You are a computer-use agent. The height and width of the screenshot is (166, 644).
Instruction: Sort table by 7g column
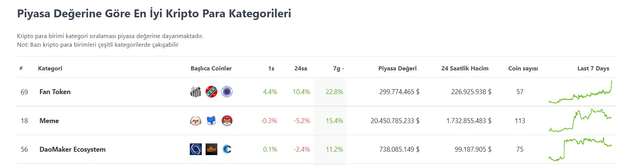pos(337,69)
